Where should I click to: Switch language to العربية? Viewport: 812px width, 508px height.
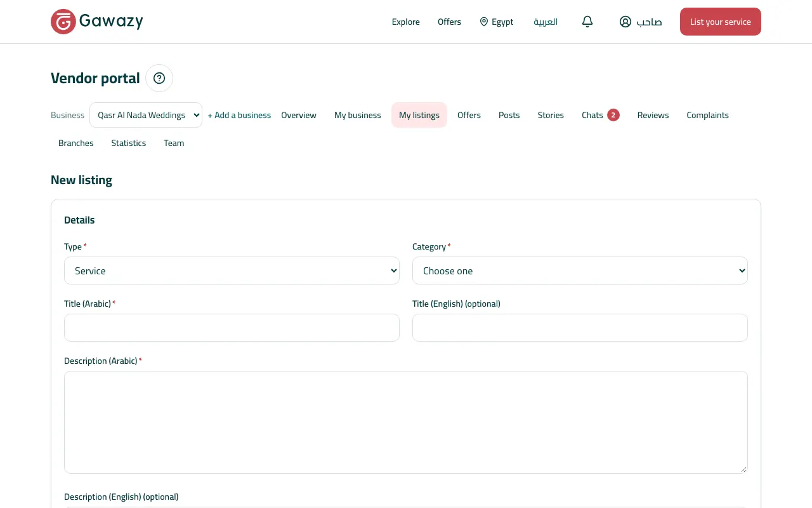(x=546, y=22)
